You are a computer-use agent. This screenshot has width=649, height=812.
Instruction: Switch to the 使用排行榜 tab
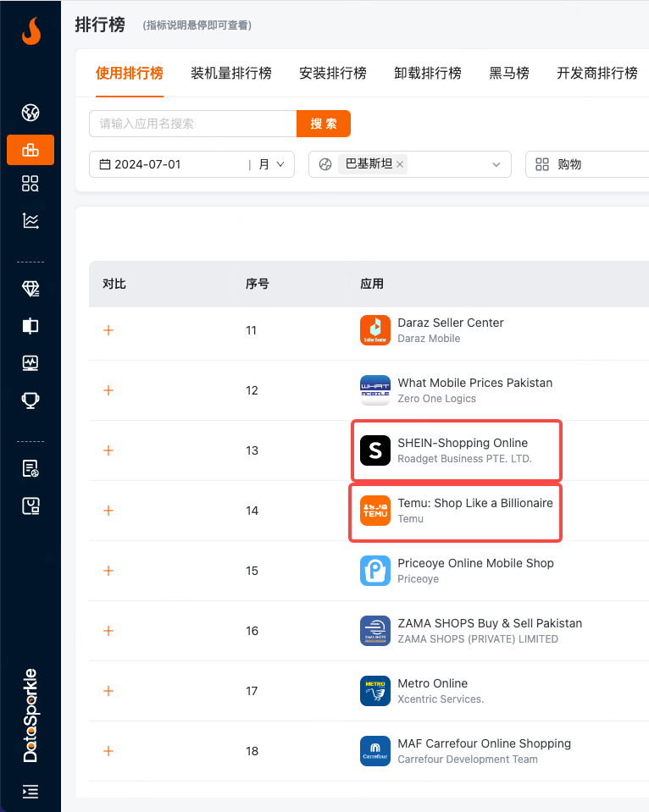pyautogui.click(x=130, y=73)
